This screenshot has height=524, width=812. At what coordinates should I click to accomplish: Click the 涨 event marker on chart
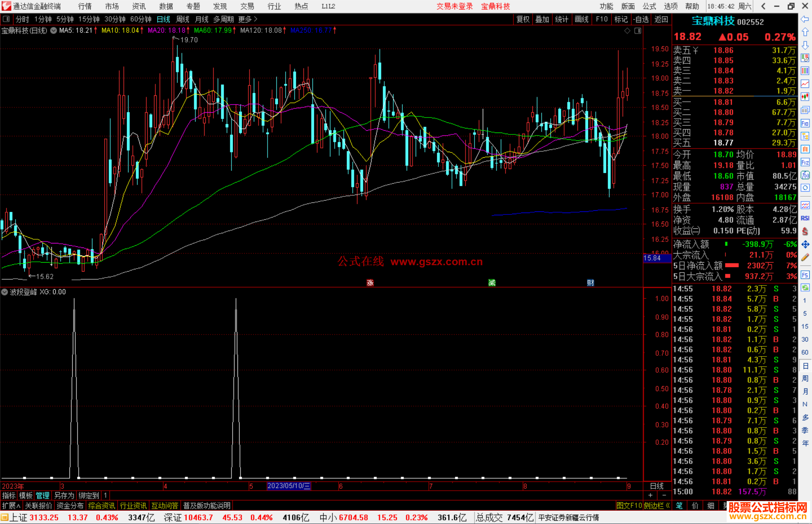(x=370, y=282)
